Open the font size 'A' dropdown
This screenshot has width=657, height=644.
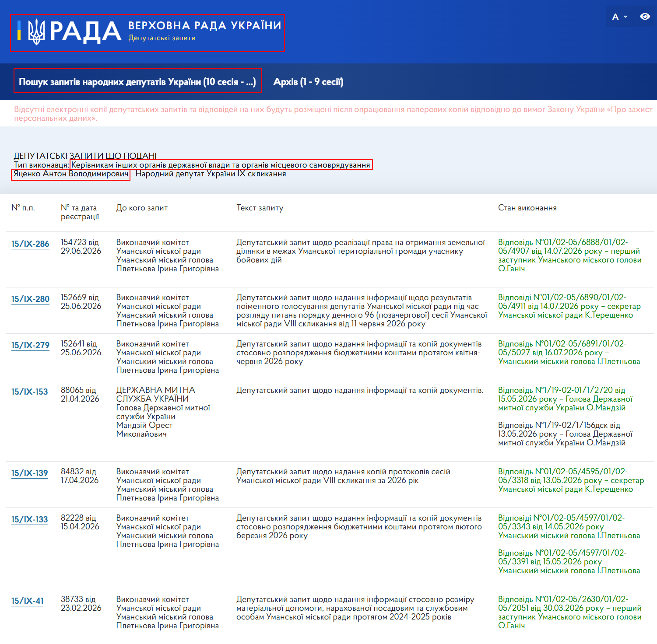(x=619, y=17)
